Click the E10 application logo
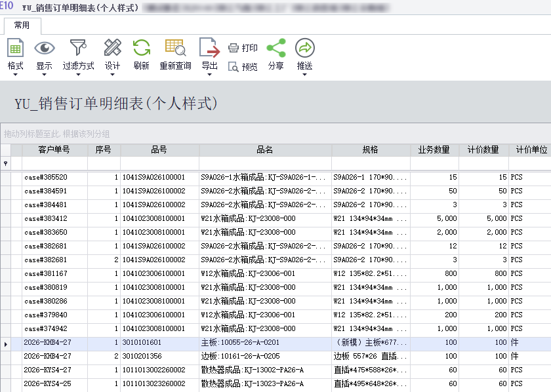Image resolution: width=551 pixels, height=392 pixels. pyautogui.click(x=7, y=6)
